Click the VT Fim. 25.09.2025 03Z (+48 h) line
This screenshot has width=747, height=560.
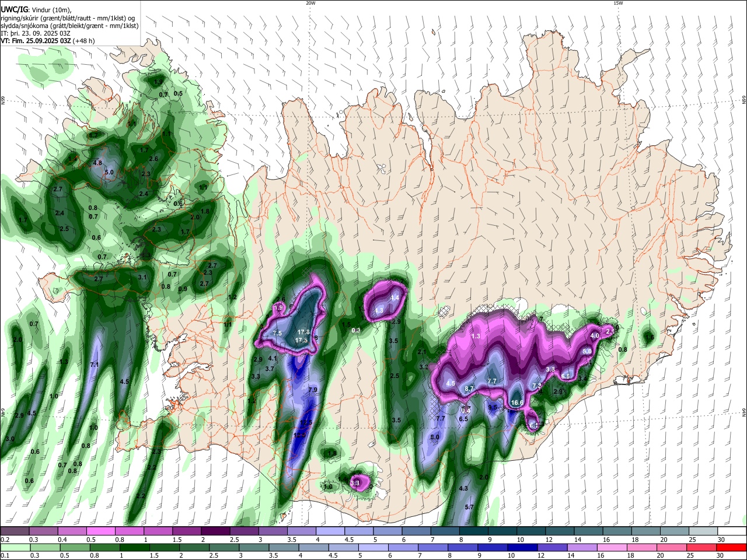(x=47, y=41)
